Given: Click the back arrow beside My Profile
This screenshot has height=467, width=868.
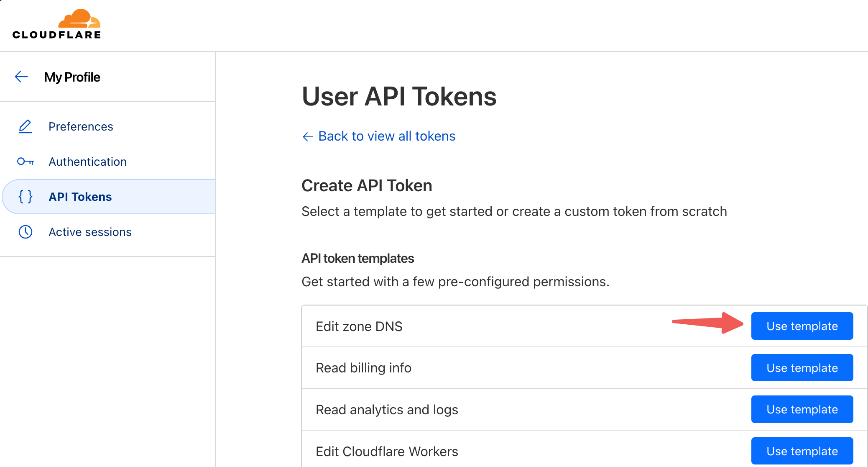Looking at the screenshot, I should click(21, 77).
